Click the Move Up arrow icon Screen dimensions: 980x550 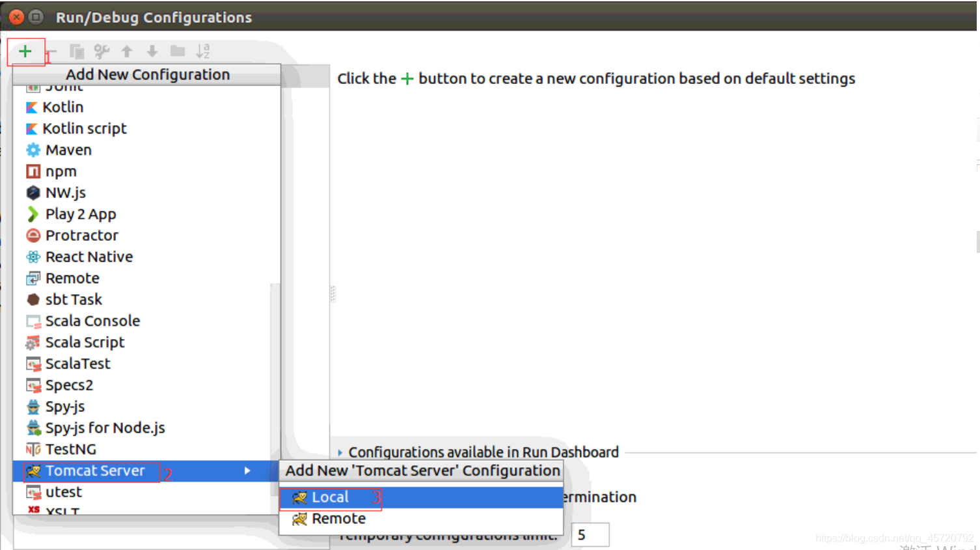[127, 51]
